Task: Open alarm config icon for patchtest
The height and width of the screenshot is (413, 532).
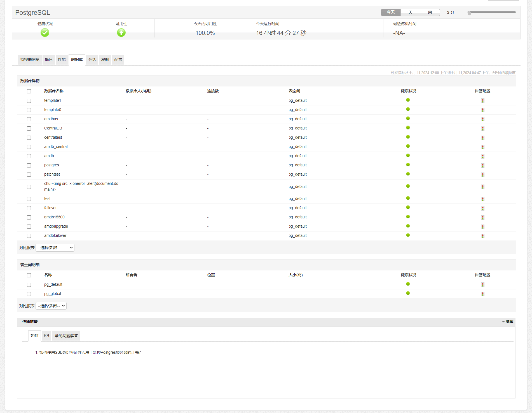Action: click(x=482, y=174)
